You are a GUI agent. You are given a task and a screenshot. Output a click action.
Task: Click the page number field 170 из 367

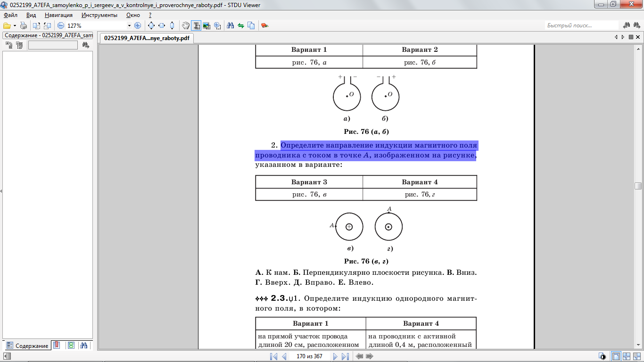pos(309,356)
